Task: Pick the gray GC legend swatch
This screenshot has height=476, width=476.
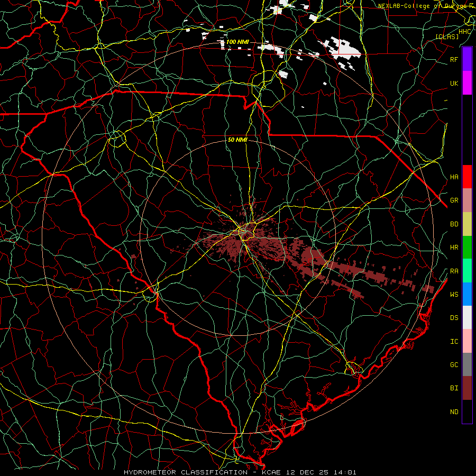Action: [x=467, y=364]
